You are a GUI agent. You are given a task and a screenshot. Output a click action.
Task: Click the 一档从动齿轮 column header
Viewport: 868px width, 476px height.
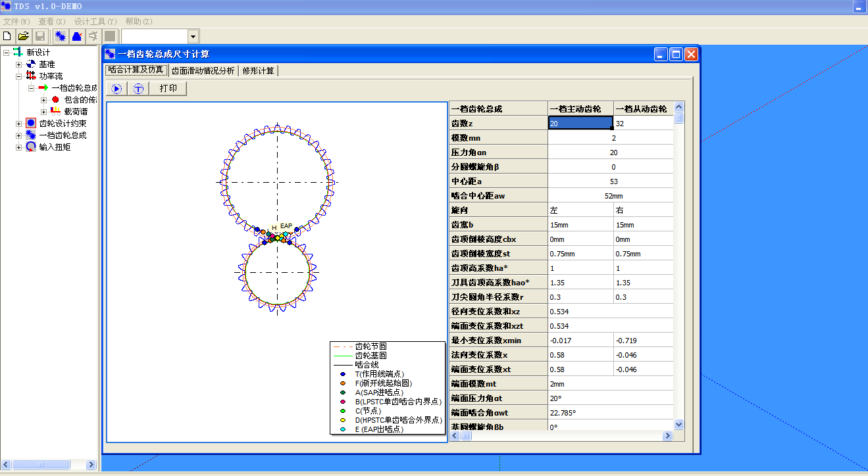pyautogui.click(x=644, y=109)
